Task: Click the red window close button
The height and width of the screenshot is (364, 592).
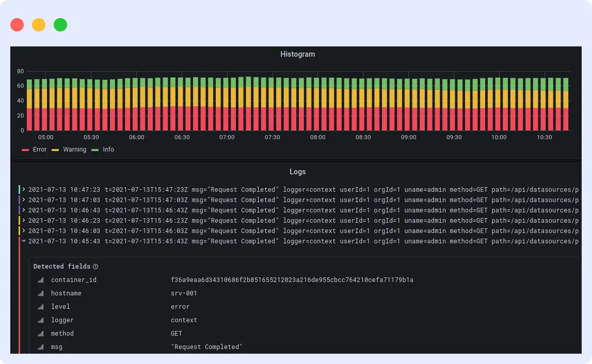Action: [17, 25]
